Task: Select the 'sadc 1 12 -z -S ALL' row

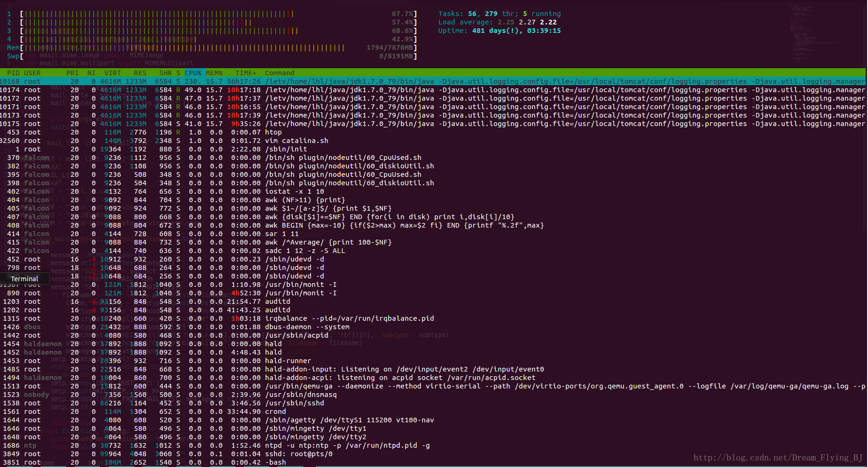Action: (x=433, y=251)
